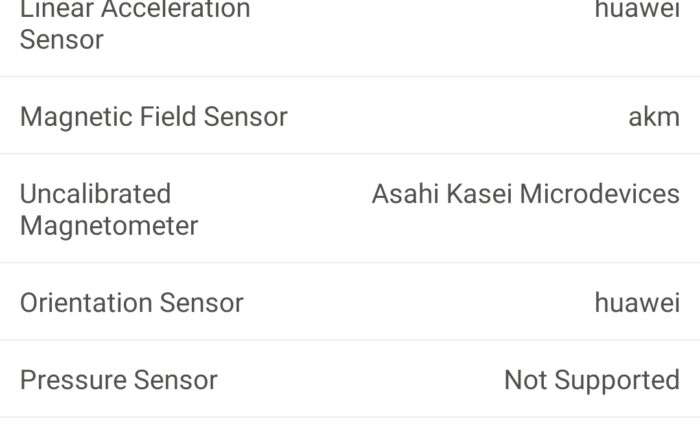Click the Not Supported status text
700x441 pixels.
pyautogui.click(x=591, y=380)
